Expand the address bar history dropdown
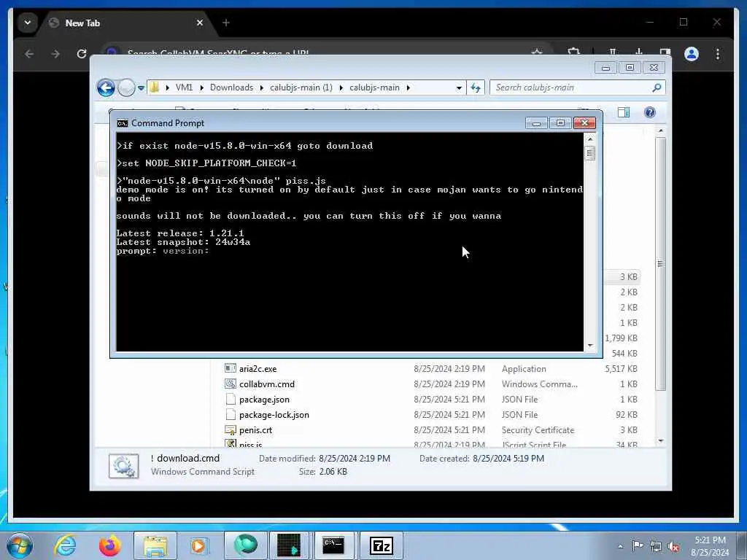The height and width of the screenshot is (560, 747). tap(459, 87)
